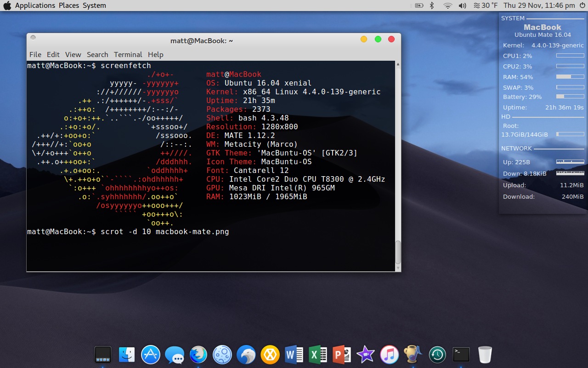
Task: Open the green Excel dock icon
Action: 318,354
